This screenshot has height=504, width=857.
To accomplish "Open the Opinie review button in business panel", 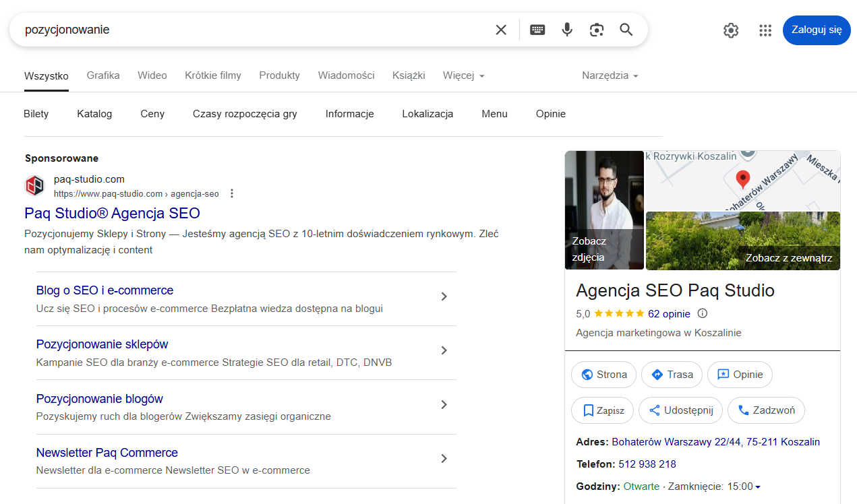I will point(740,375).
